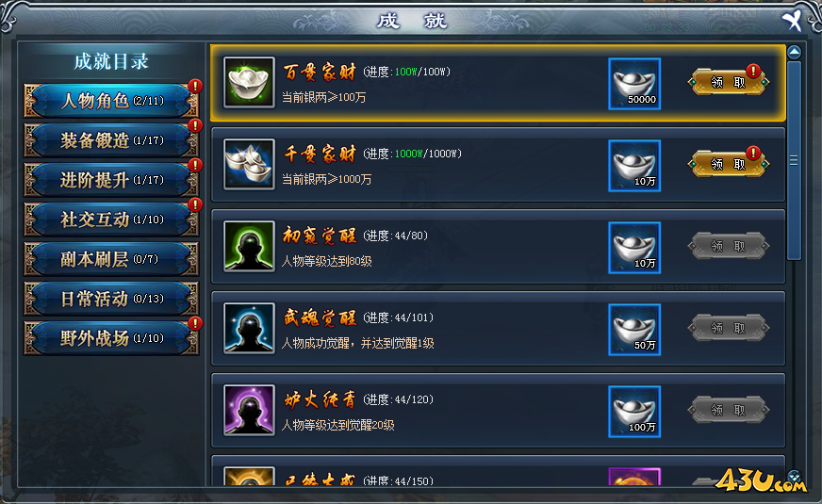The height and width of the screenshot is (504, 822).
Task: Open the 人物角色 achievement category
Action: click(x=111, y=100)
